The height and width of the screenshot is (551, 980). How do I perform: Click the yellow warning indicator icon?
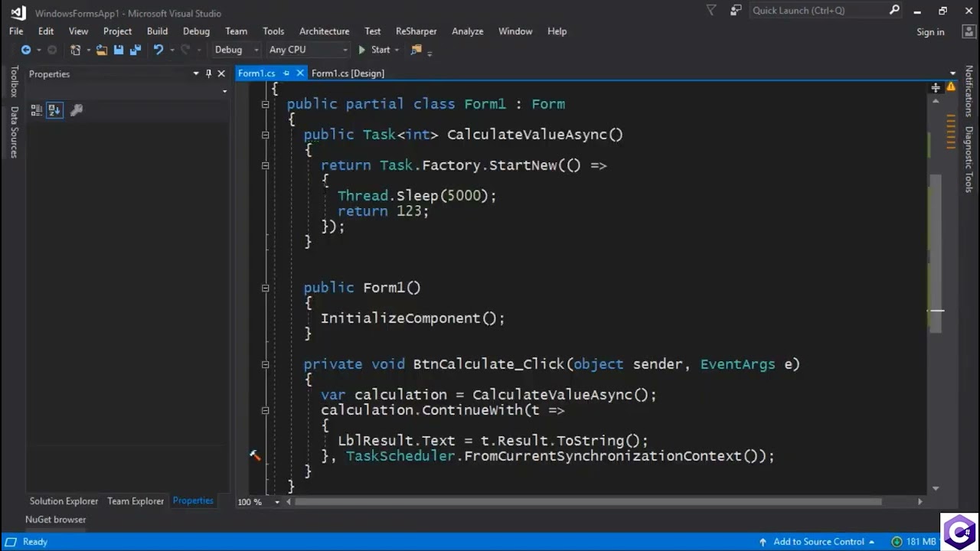(950, 88)
